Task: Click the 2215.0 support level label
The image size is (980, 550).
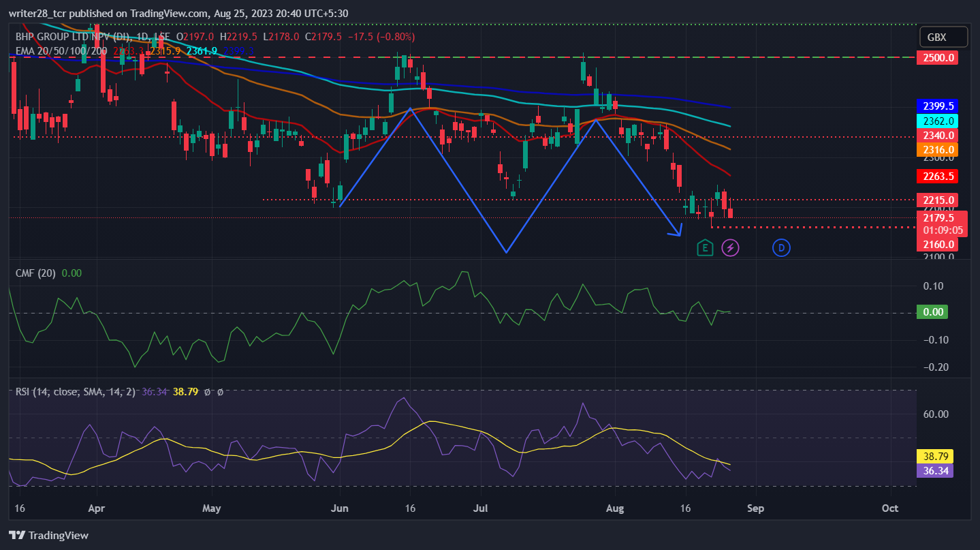Action: pyautogui.click(x=938, y=200)
